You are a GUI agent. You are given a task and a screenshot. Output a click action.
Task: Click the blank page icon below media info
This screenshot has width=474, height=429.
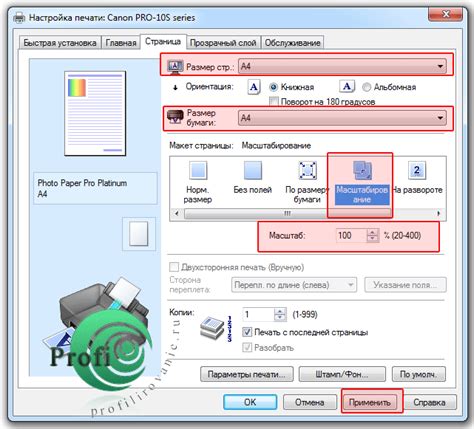139,234
